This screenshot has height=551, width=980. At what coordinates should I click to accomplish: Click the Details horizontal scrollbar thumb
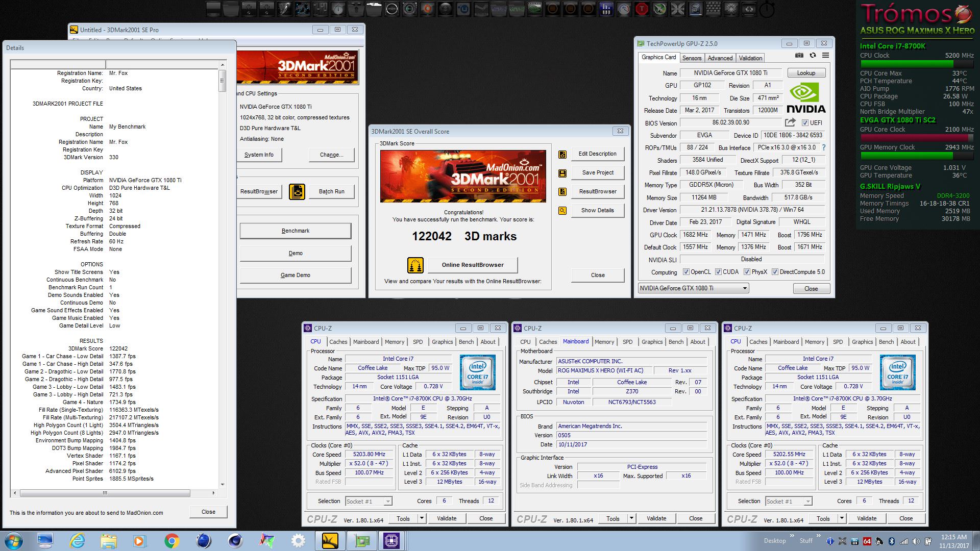pos(105,493)
